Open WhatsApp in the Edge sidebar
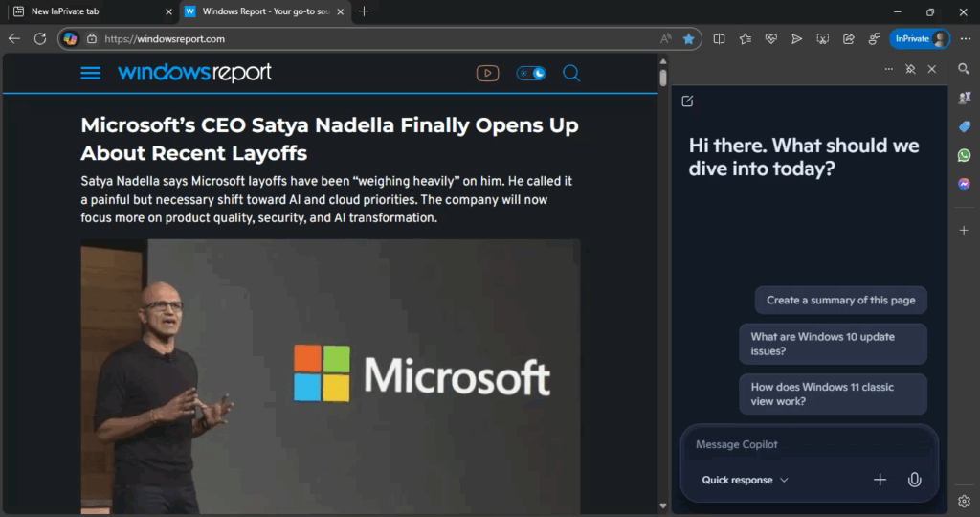Viewport: 980px width, 517px height. tap(964, 155)
